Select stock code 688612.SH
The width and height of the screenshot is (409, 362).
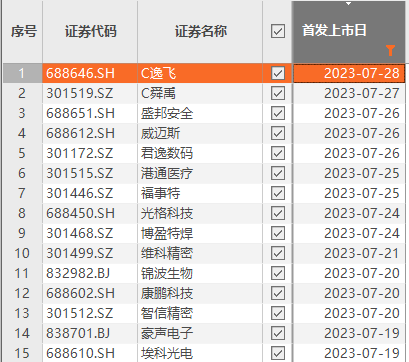[80, 133]
